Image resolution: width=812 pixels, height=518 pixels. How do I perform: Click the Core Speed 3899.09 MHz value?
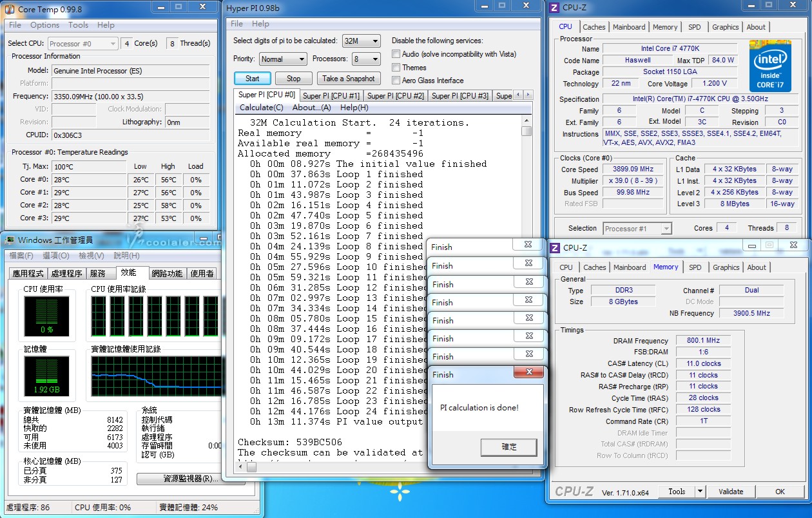click(x=633, y=169)
